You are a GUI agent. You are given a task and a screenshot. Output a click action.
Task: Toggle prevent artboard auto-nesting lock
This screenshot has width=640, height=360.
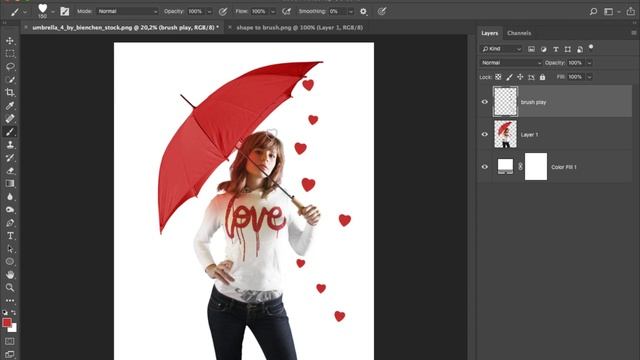[531, 77]
